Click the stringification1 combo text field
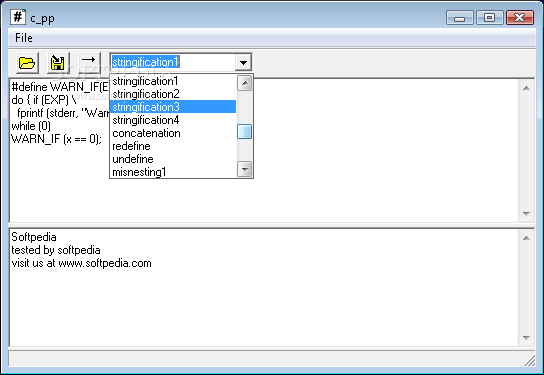 [173, 62]
